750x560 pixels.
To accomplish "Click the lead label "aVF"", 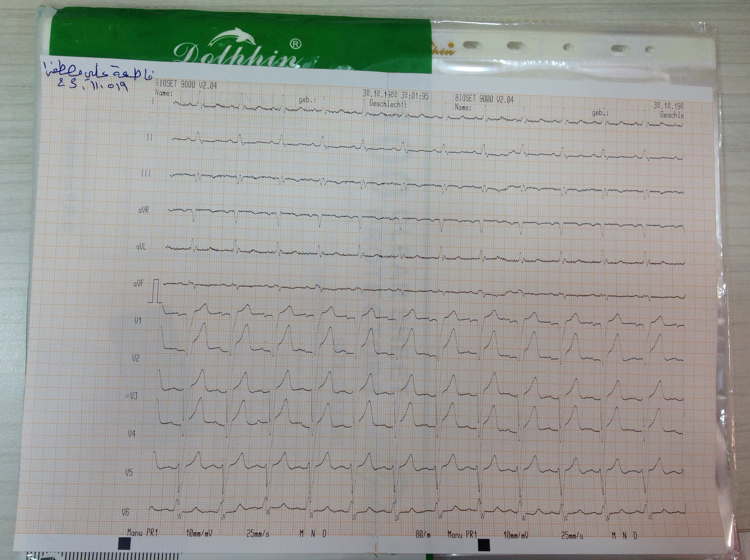I will pos(139,284).
